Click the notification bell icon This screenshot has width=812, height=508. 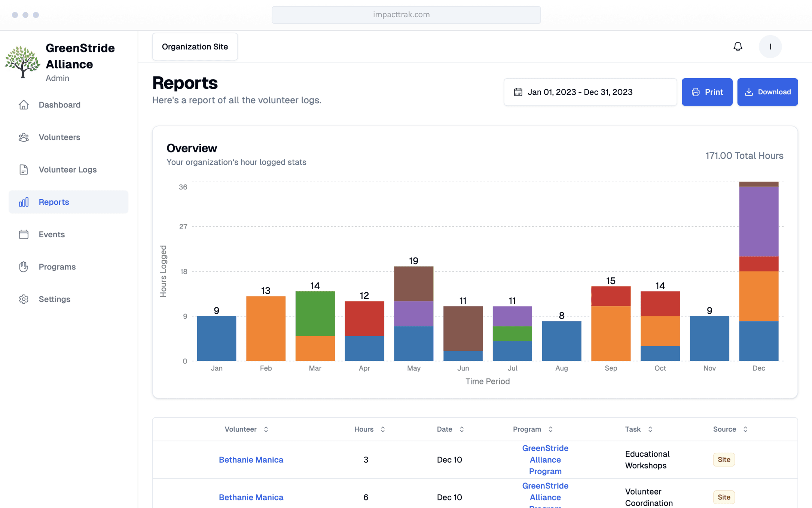point(738,46)
